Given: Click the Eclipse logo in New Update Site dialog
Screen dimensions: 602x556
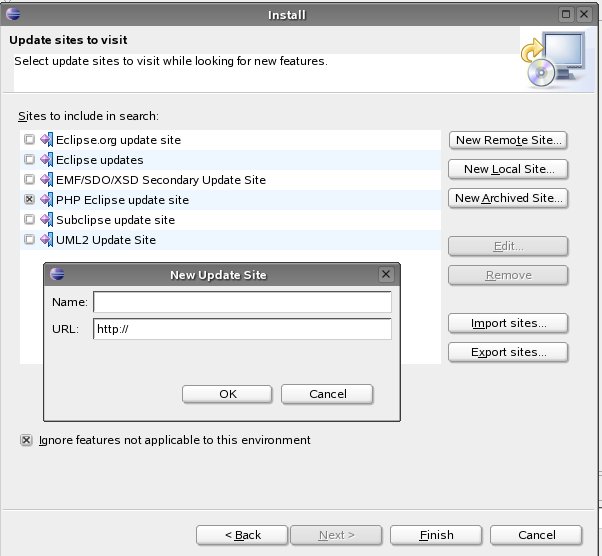Looking at the screenshot, I should point(57,274).
